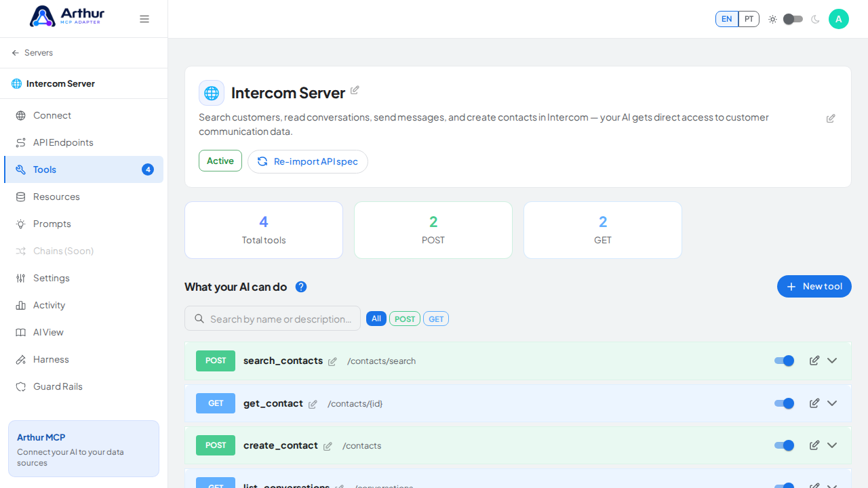Screen dimensions: 868x488
Task: Click the POST count stat card
Action: point(433,230)
